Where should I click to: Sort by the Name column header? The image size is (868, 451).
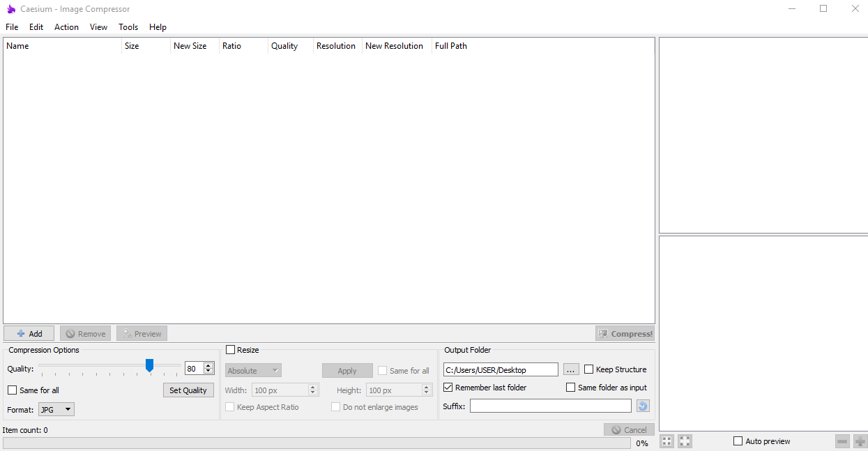[x=62, y=46]
